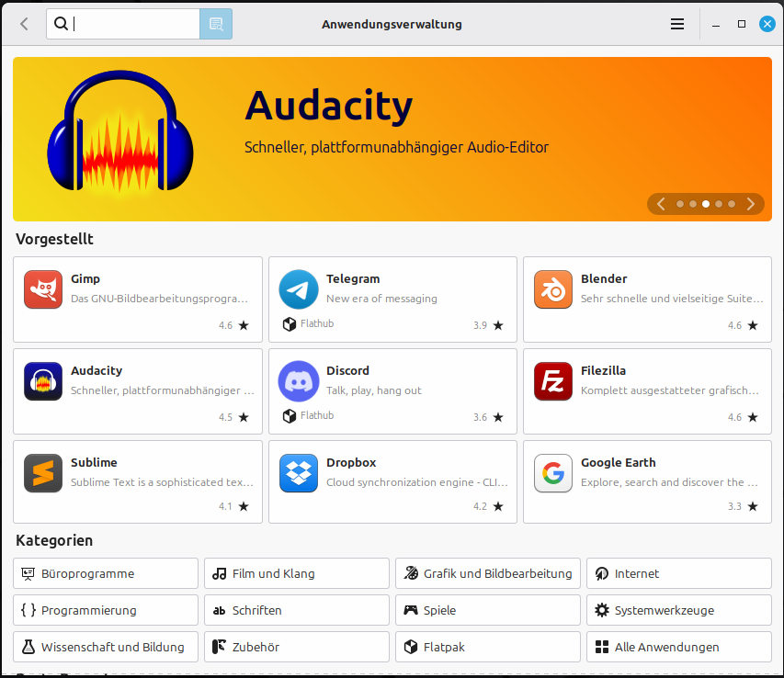
Task: Open Zubehör category
Action: 297,647
